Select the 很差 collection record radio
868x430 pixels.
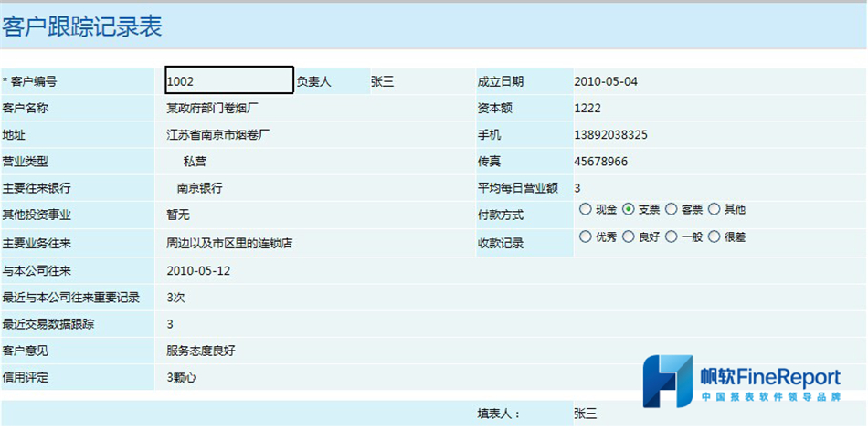pos(715,236)
